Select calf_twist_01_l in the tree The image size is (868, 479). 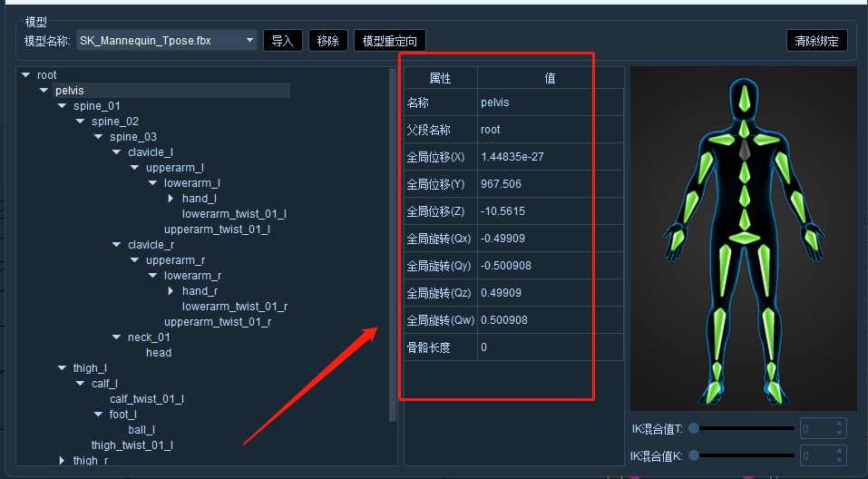(147, 398)
